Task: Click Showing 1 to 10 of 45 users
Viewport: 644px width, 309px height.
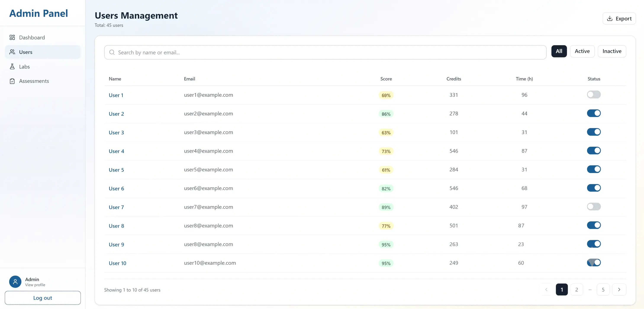Action: click(x=132, y=290)
